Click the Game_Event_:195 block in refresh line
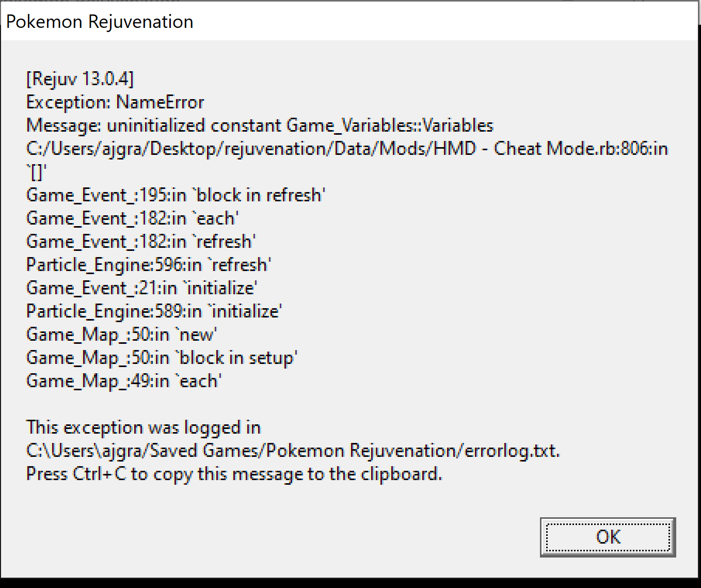Image resolution: width=701 pixels, height=588 pixels. coord(176,195)
